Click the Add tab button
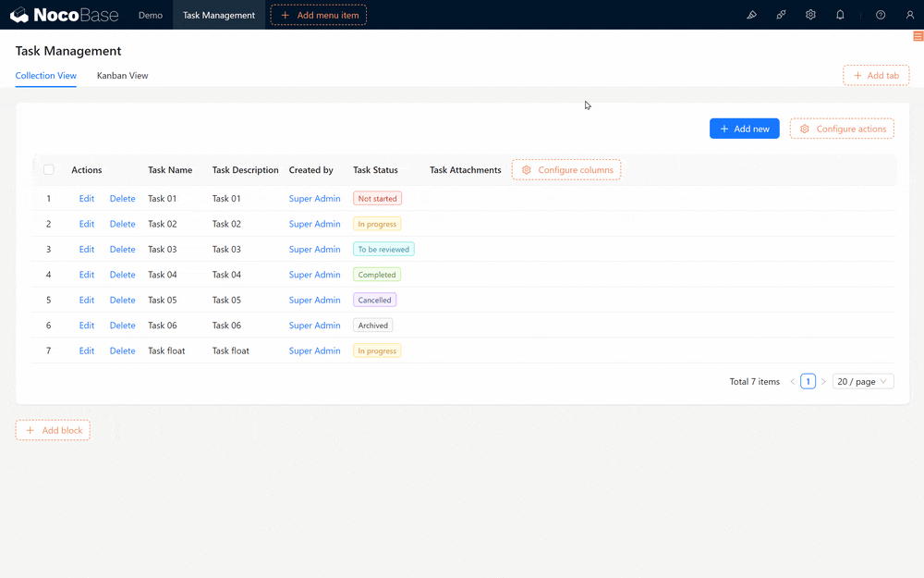The image size is (924, 578). 876,76
